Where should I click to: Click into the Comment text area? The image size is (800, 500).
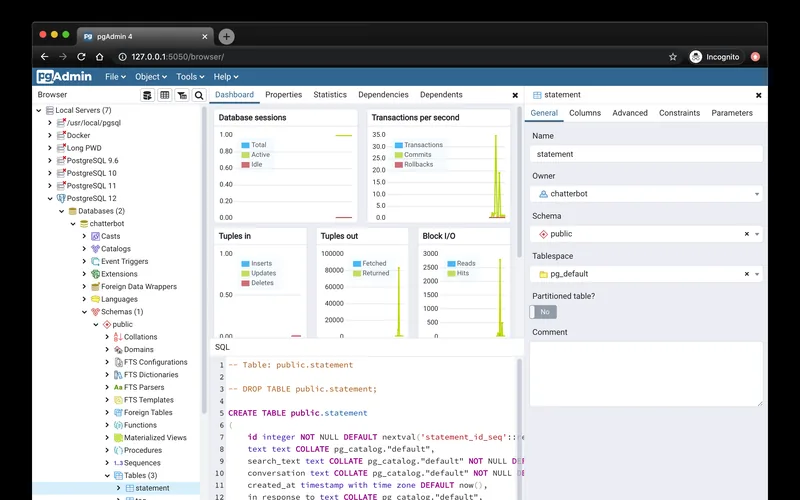(x=646, y=374)
